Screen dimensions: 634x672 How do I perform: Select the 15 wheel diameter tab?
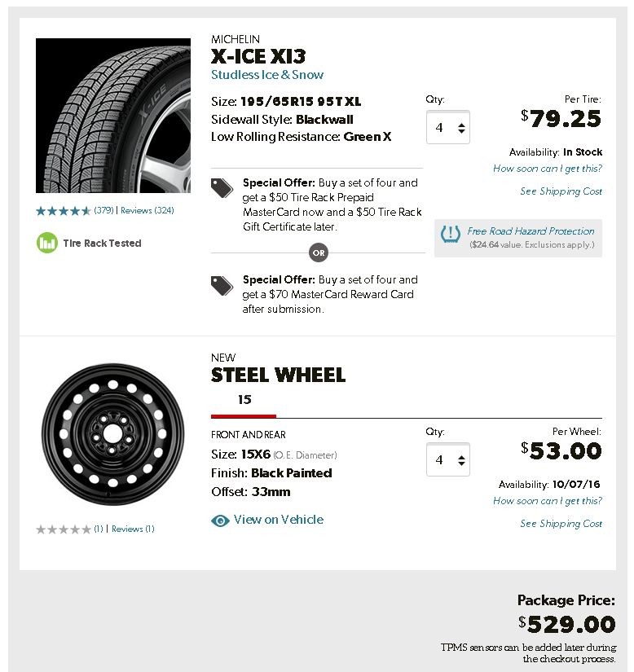pos(244,400)
